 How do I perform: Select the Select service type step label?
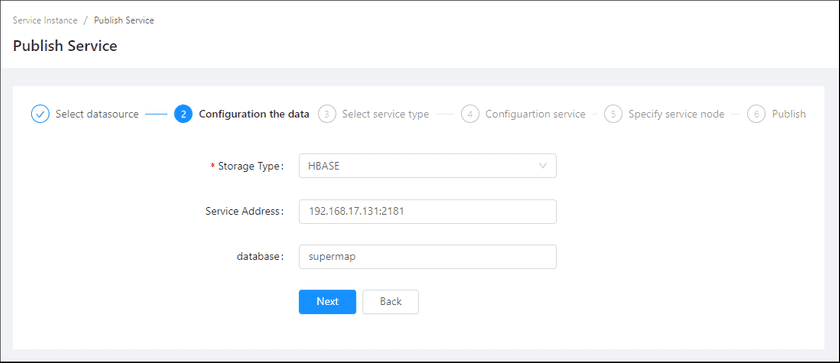tap(385, 114)
